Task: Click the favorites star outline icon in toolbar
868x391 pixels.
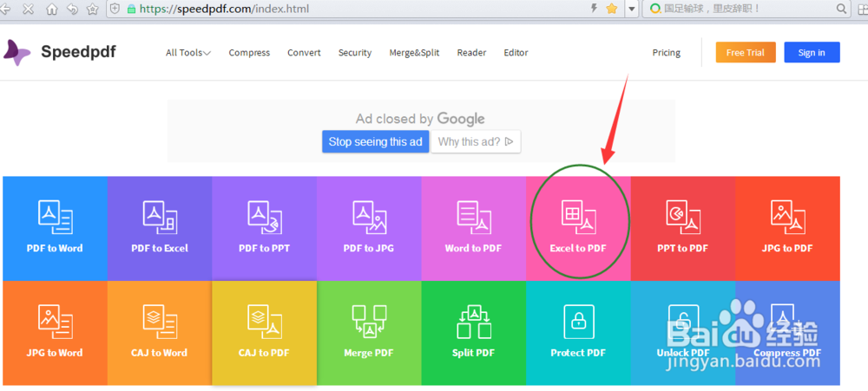Action: coord(93,9)
